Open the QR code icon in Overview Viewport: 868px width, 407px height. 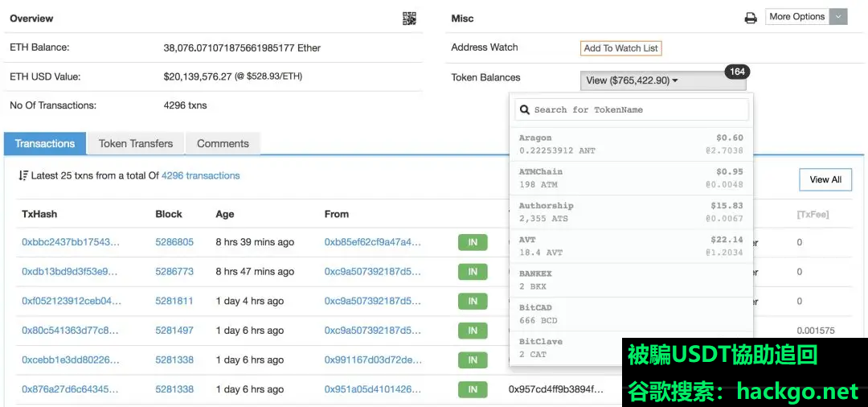point(408,18)
